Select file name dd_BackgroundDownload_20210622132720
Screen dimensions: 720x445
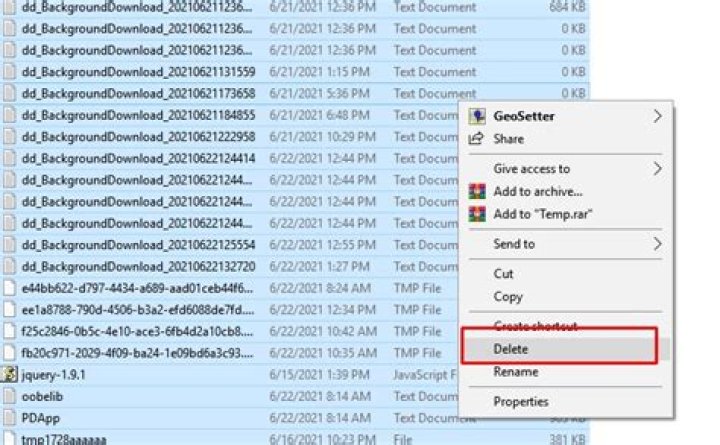[x=138, y=267]
